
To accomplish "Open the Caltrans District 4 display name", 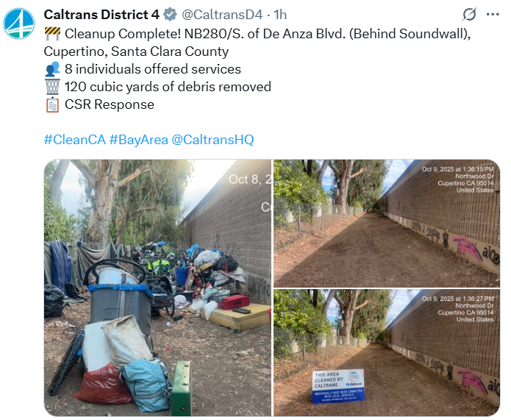I will point(101,15).
